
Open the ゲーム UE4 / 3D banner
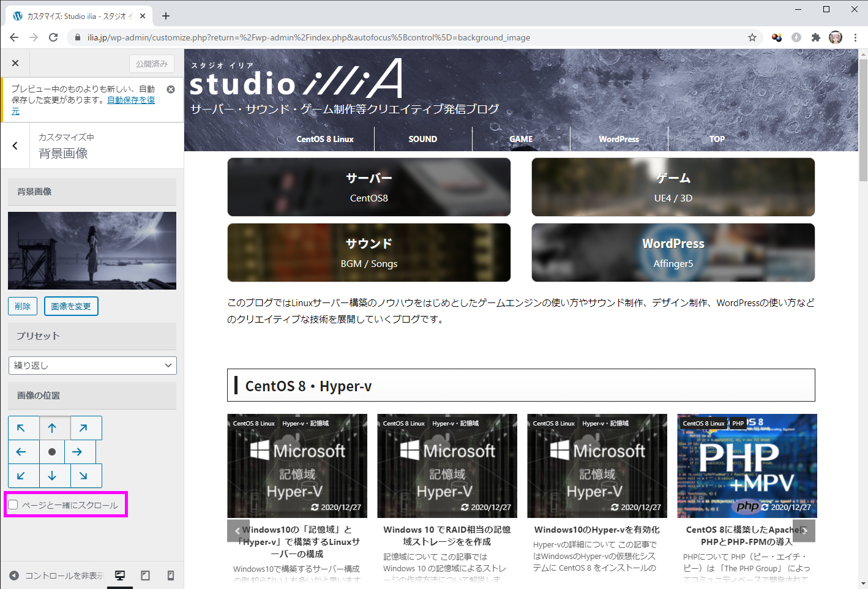(x=673, y=187)
